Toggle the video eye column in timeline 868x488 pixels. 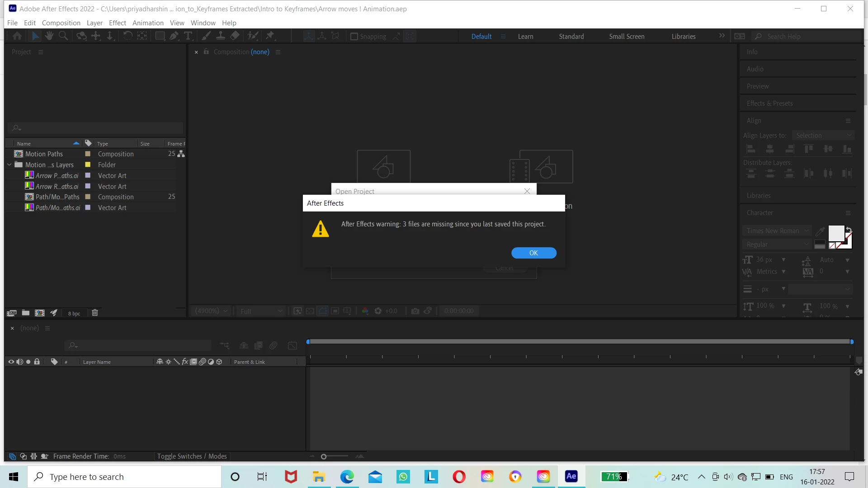pos(11,362)
